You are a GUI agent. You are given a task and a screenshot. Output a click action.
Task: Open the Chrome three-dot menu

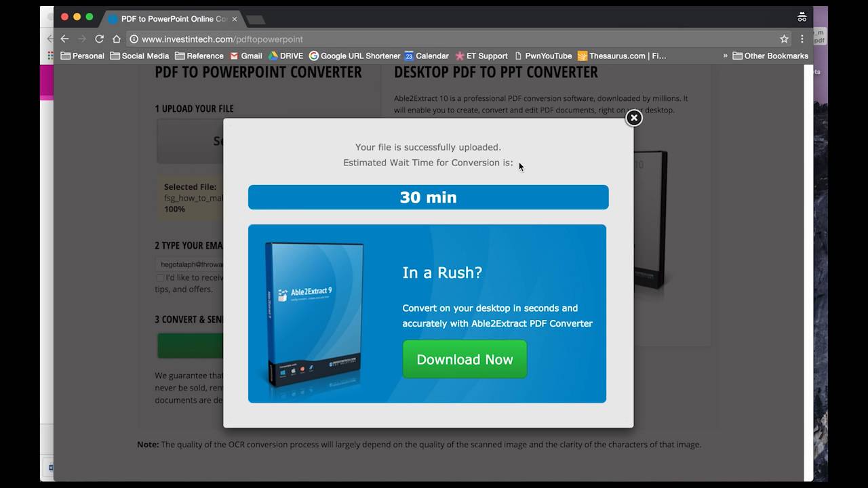[x=802, y=39]
